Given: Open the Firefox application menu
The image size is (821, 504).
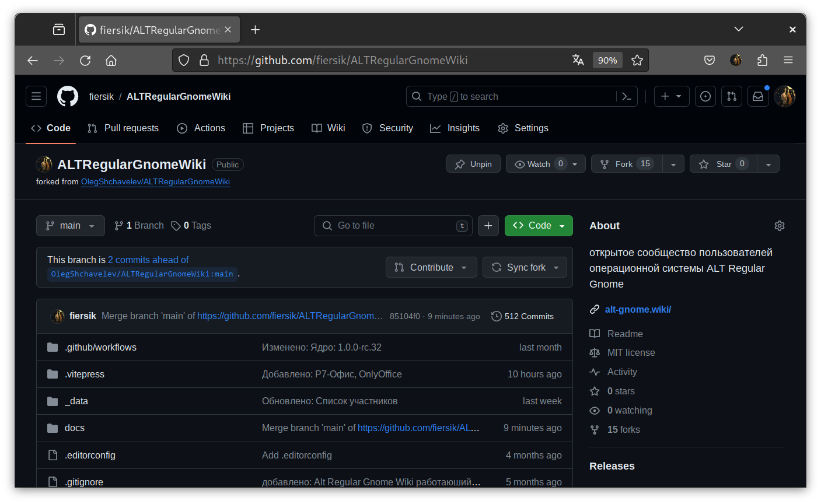Looking at the screenshot, I should [x=788, y=60].
